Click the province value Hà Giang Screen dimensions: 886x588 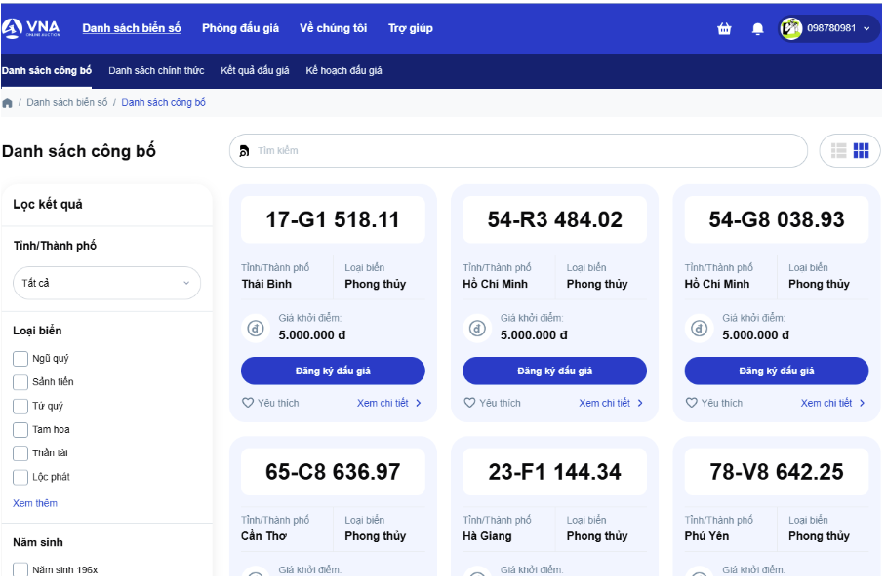tap(487, 536)
